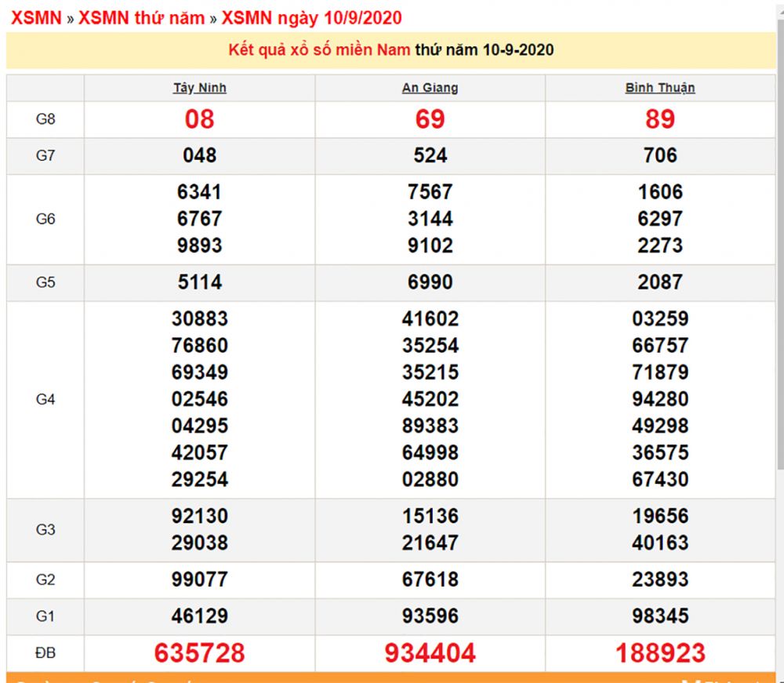
Task: Select G3 value 40163
Action: (660, 543)
